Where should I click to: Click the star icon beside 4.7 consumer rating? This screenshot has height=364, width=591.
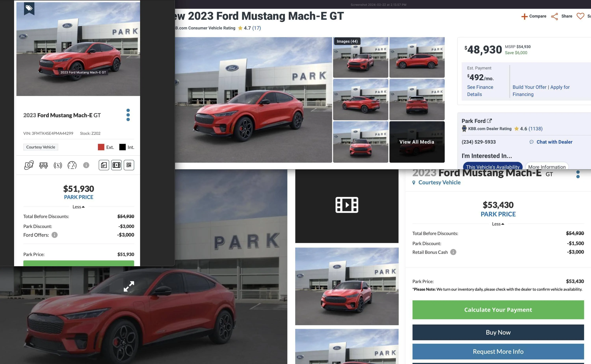[240, 28]
